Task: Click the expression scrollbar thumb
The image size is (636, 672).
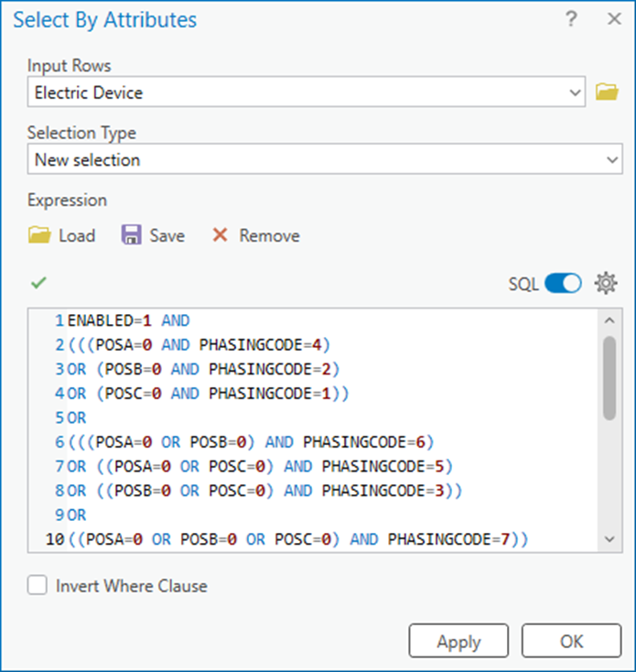Action: click(609, 378)
